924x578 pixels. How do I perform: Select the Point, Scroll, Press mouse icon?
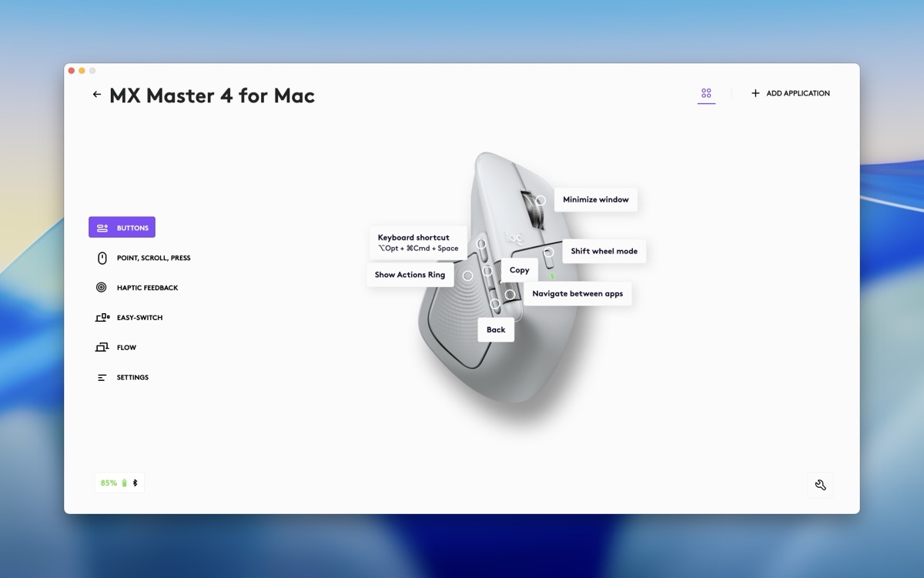(x=102, y=258)
